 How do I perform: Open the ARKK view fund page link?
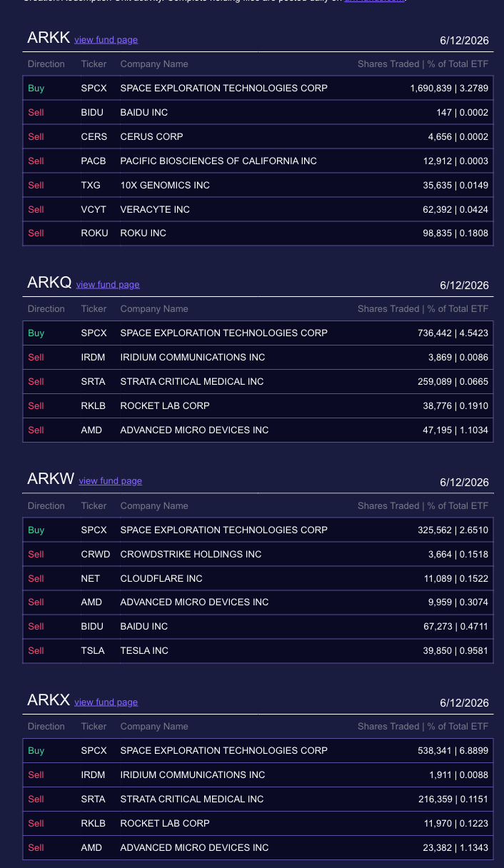click(106, 40)
